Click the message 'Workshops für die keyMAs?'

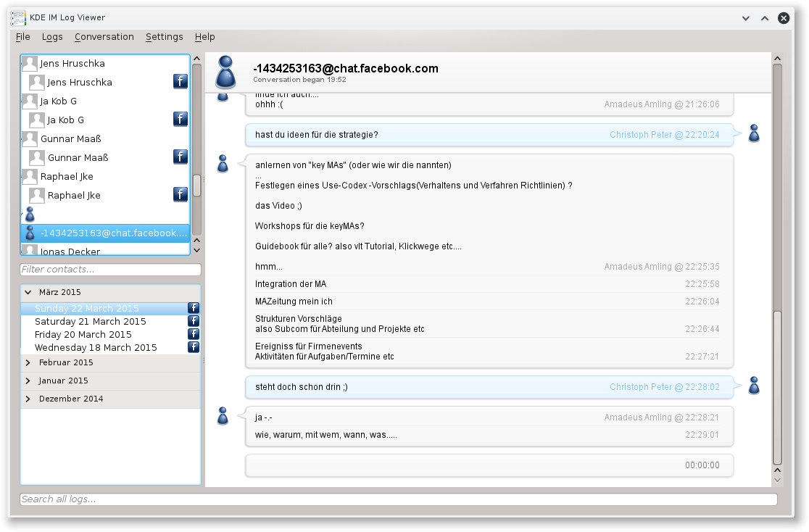click(310, 226)
